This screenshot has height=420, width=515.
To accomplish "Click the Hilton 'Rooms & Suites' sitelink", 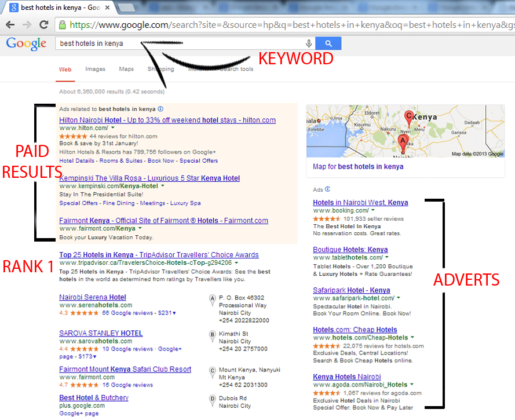I will (x=121, y=161).
